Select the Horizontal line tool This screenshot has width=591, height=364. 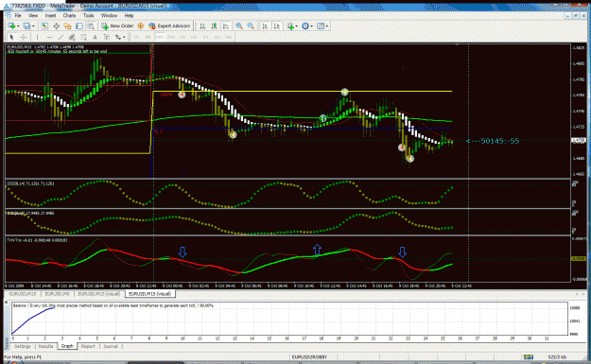coord(49,37)
